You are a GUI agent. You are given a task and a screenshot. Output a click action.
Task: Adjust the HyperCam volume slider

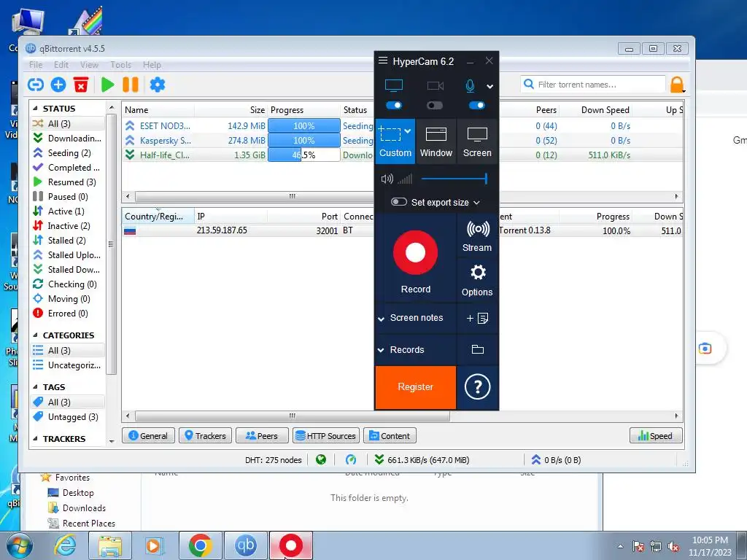pyautogui.click(x=454, y=179)
